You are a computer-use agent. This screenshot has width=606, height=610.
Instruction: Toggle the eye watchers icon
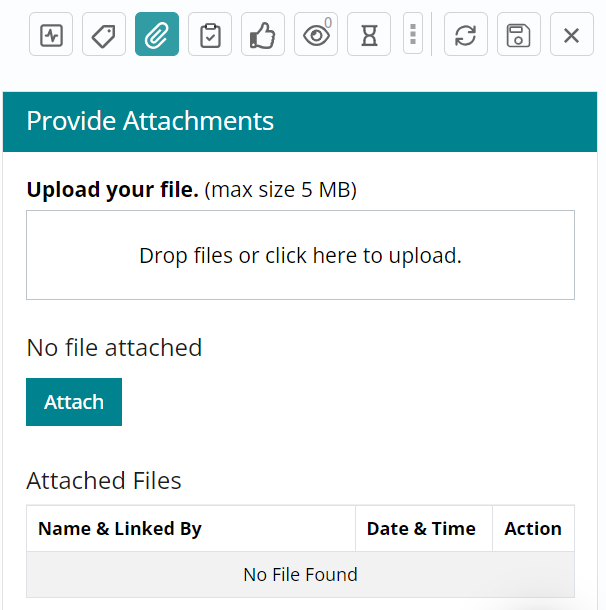[316, 35]
